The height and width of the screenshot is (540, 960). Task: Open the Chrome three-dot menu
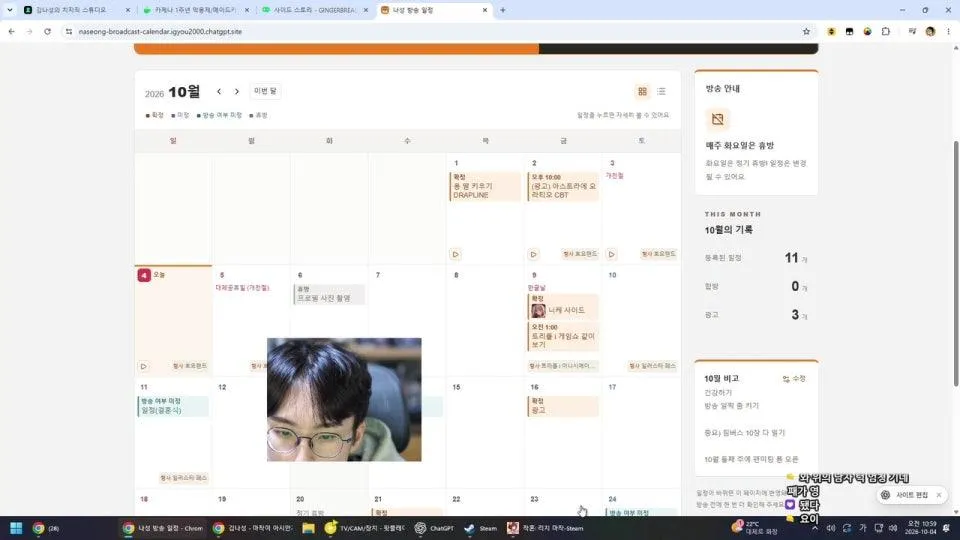click(x=948, y=31)
